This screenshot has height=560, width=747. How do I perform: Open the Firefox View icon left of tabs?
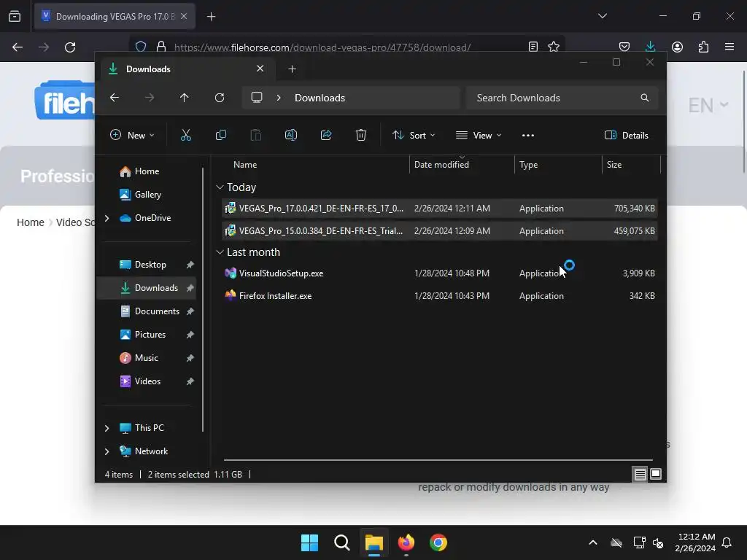point(15,16)
